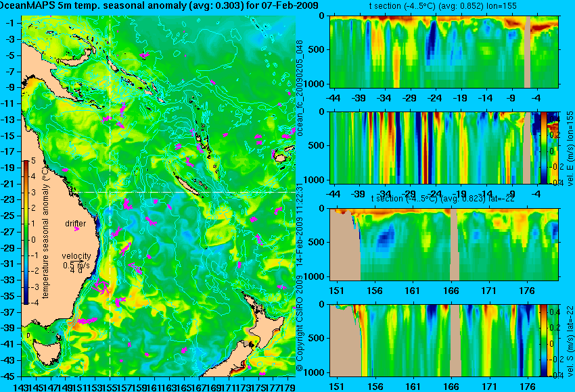Click depth tick '500' on the lon=155 temperature section
The height and width of the screenshot is (392, 575).
317,49
